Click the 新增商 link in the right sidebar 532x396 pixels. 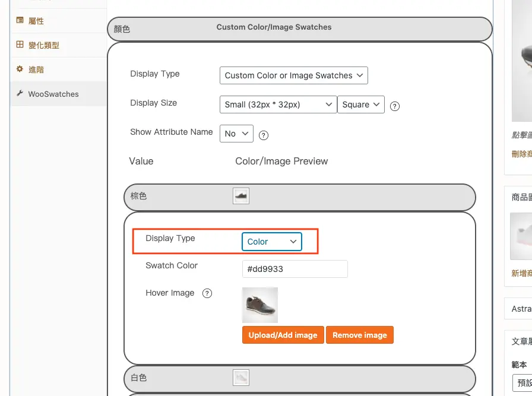(522, 273)
